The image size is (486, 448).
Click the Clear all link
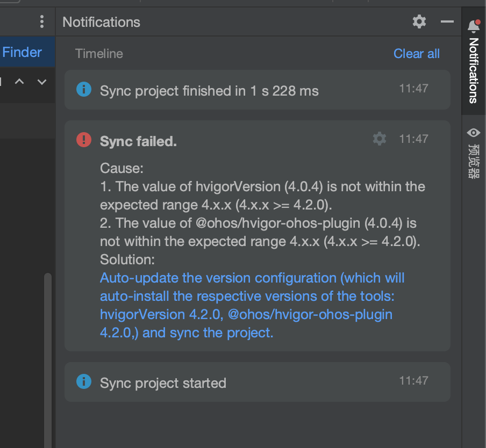417,54
